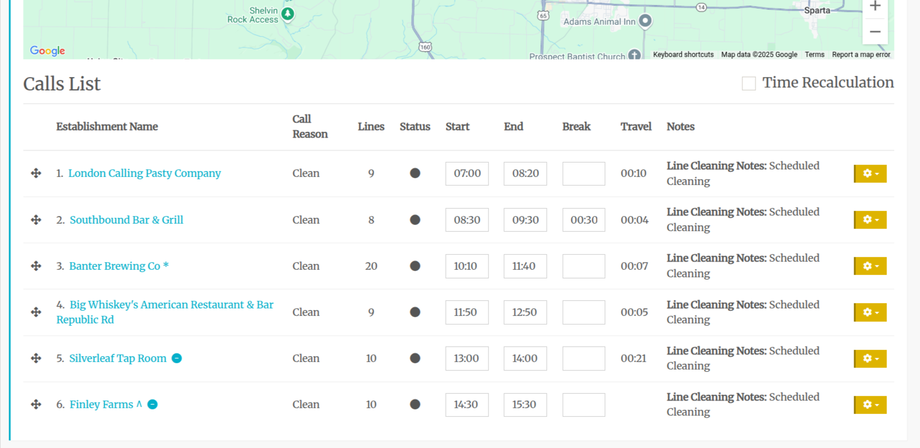The width and height of the screenshot is (920, 448).
Task: Edit London Calling end time 08:20
Action: point(525,174)
